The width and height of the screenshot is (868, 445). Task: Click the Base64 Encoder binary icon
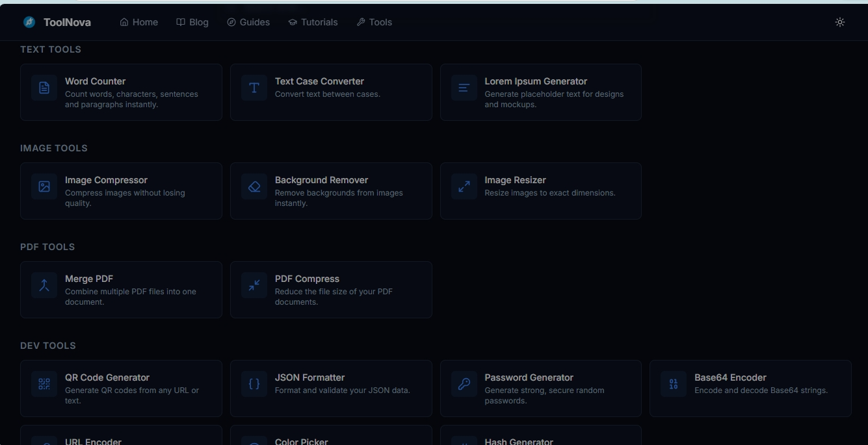(674, 384)
